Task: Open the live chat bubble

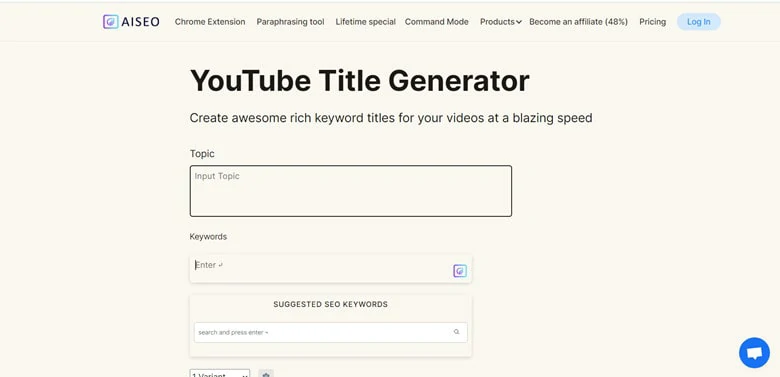Action: [x=754, y=353]
